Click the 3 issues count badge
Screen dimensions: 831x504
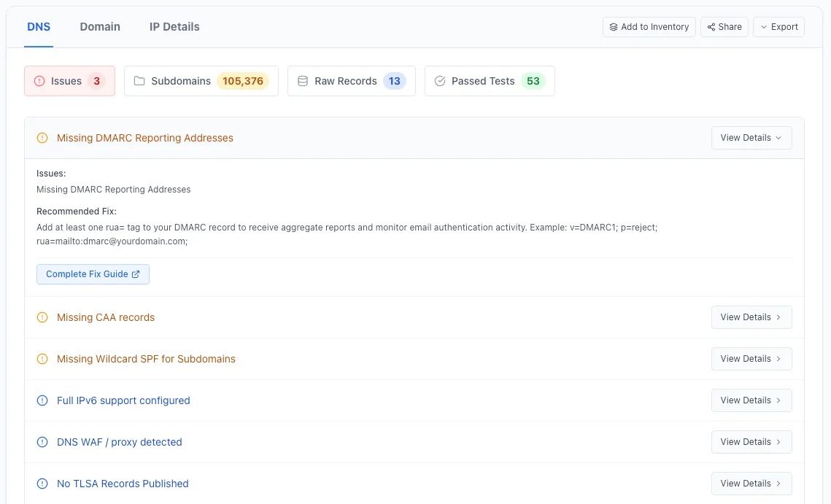pos(96,81)
